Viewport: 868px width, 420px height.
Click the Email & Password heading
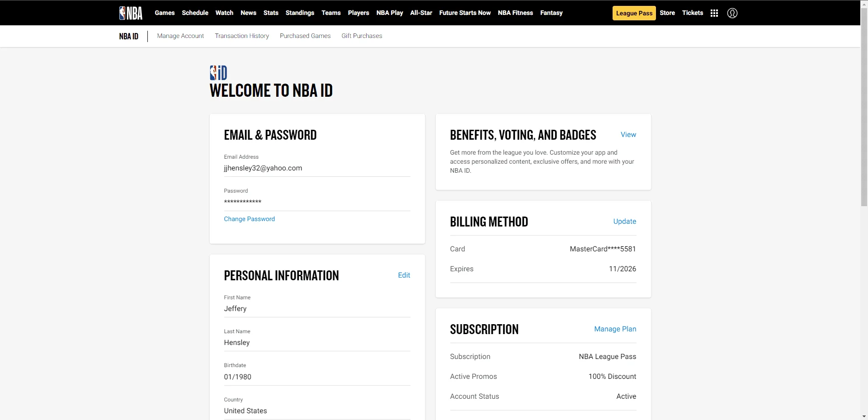270,135
